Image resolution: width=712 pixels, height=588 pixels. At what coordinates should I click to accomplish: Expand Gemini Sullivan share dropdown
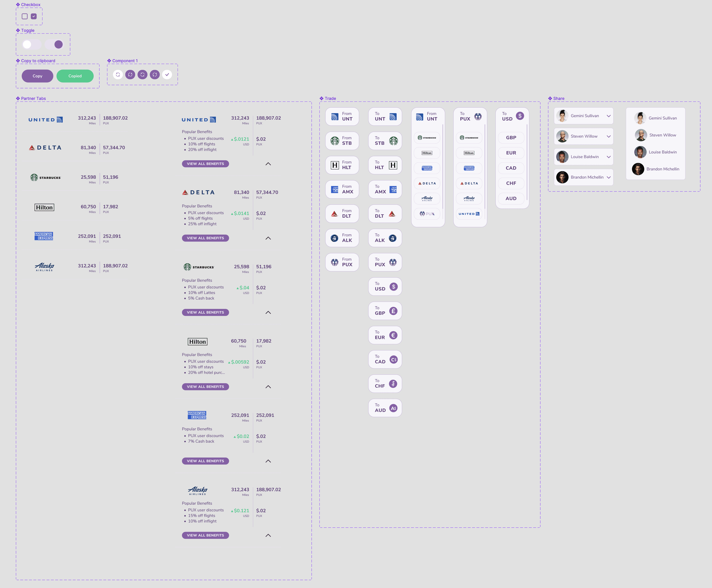[608, 116]
